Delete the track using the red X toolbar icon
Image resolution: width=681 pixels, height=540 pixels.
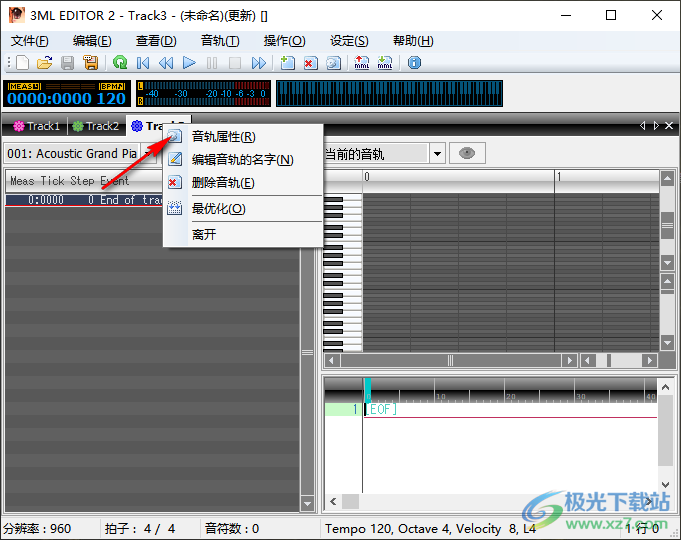[311, 63]
